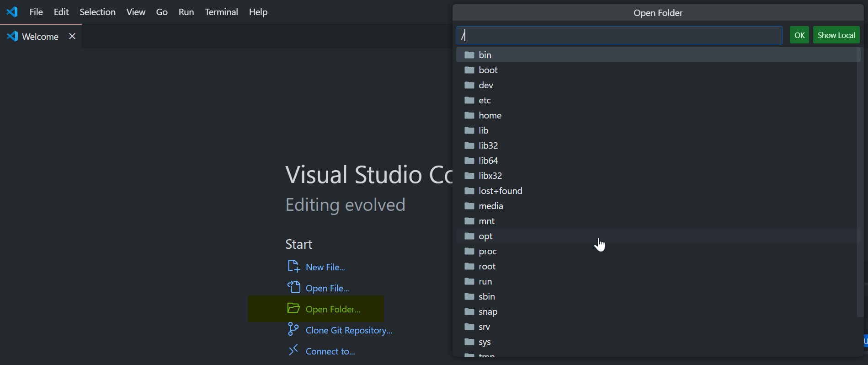
Task: Open the Help menu
Action: pyautogui.click(x=258, y=12)
